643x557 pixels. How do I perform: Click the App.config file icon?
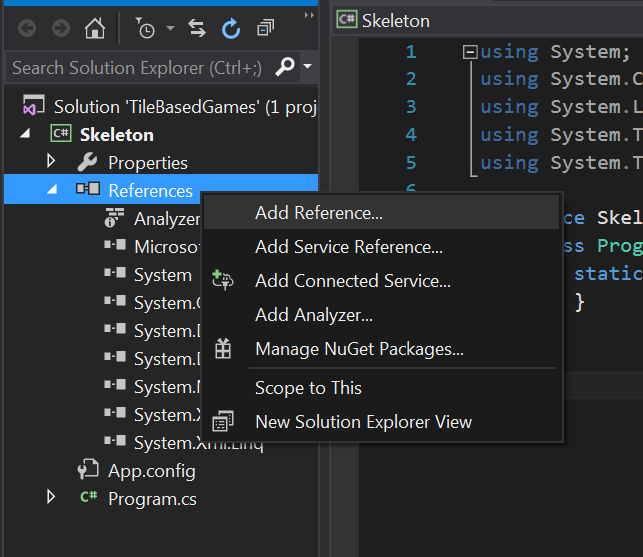[88, 469]
